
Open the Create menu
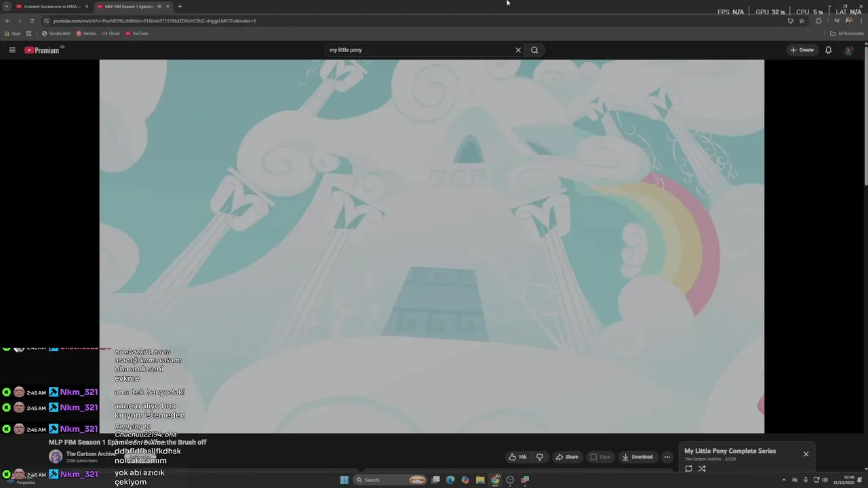coord(802,50)
